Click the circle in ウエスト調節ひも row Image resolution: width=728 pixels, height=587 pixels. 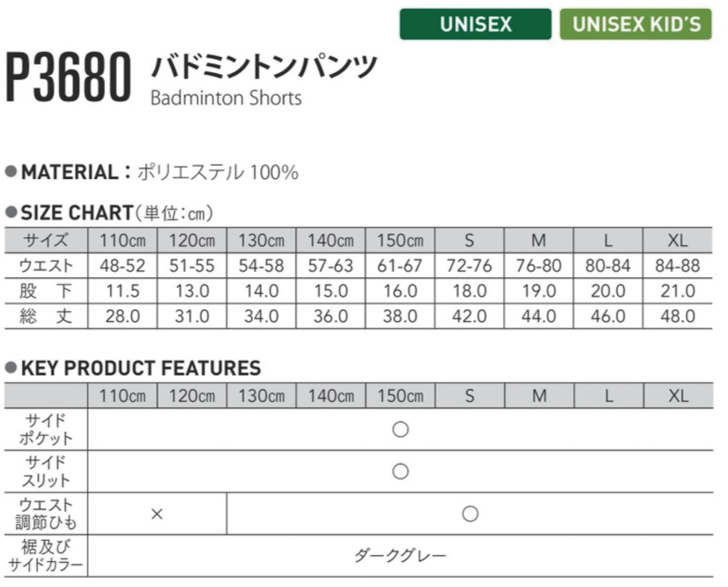click(x=470, y=514)
